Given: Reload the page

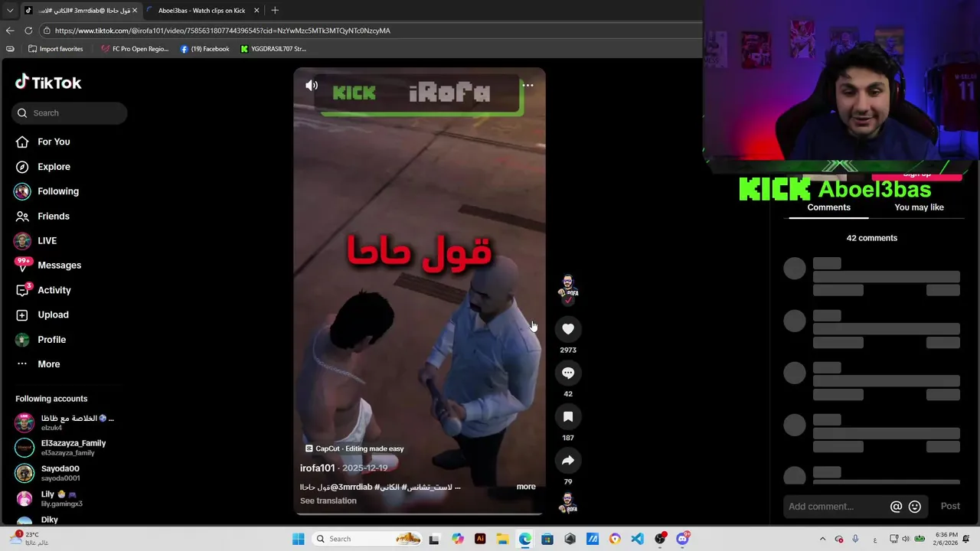Looking at the screenshot, I should coord(28,31).
